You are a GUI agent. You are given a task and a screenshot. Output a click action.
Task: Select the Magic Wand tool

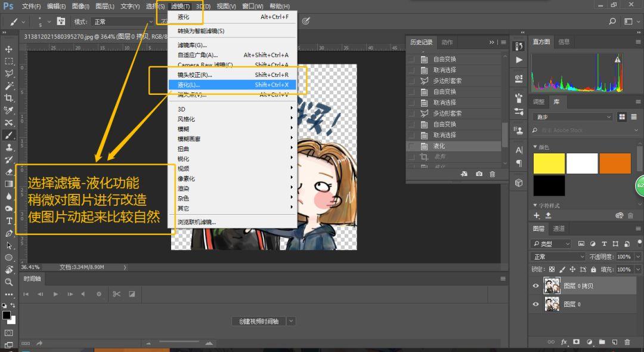pos(8,86)
